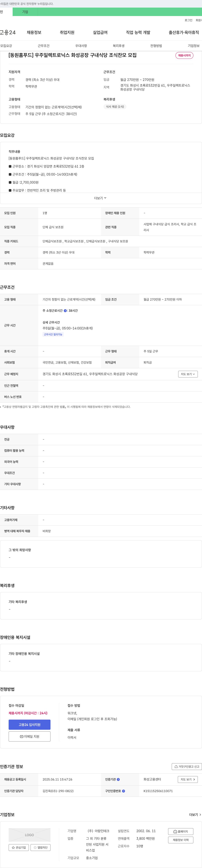The image size is (202, 868).
Task: Click 고용24 입사지원 apply button
Action: [30, 724]
